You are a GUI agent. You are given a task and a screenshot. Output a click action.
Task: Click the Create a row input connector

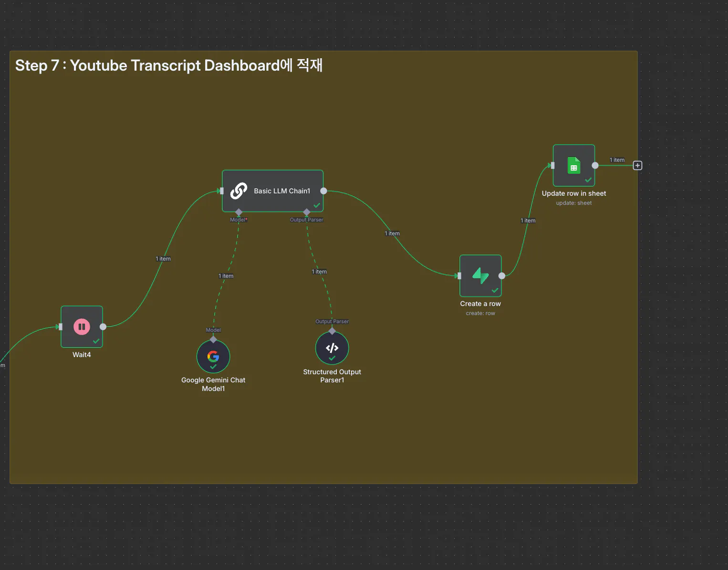459,275
